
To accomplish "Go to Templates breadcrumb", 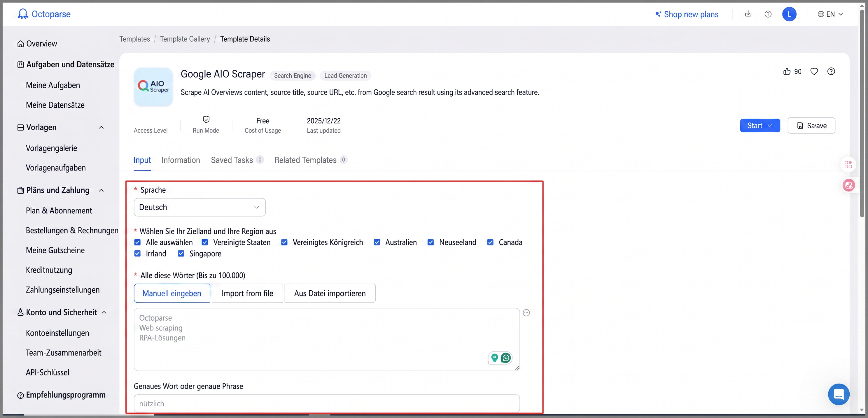I will click(134, 39).
